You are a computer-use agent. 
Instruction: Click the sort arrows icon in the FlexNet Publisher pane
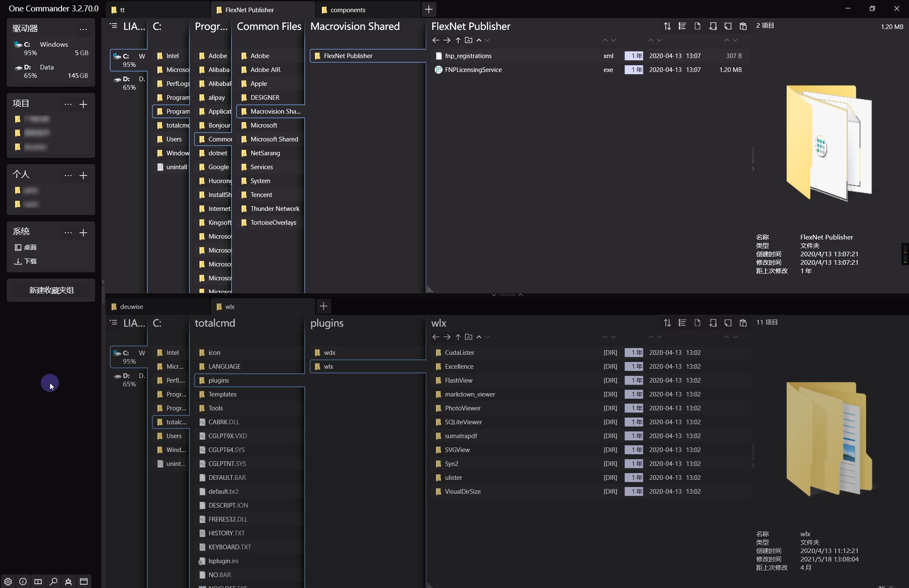point(667,26)
